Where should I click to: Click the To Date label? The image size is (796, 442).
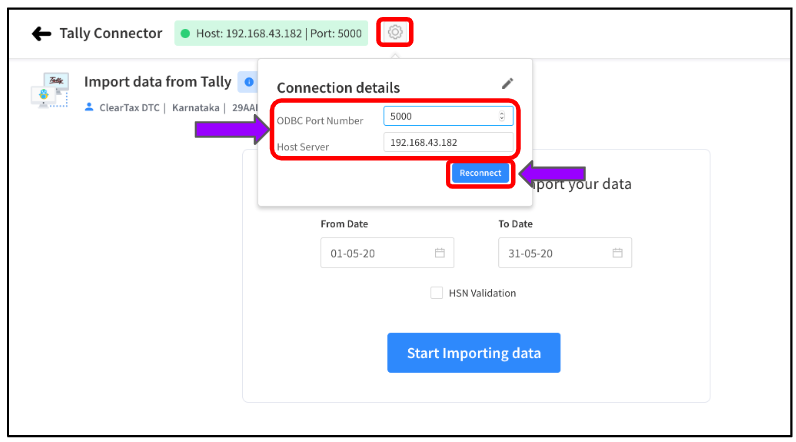point(515,224)
